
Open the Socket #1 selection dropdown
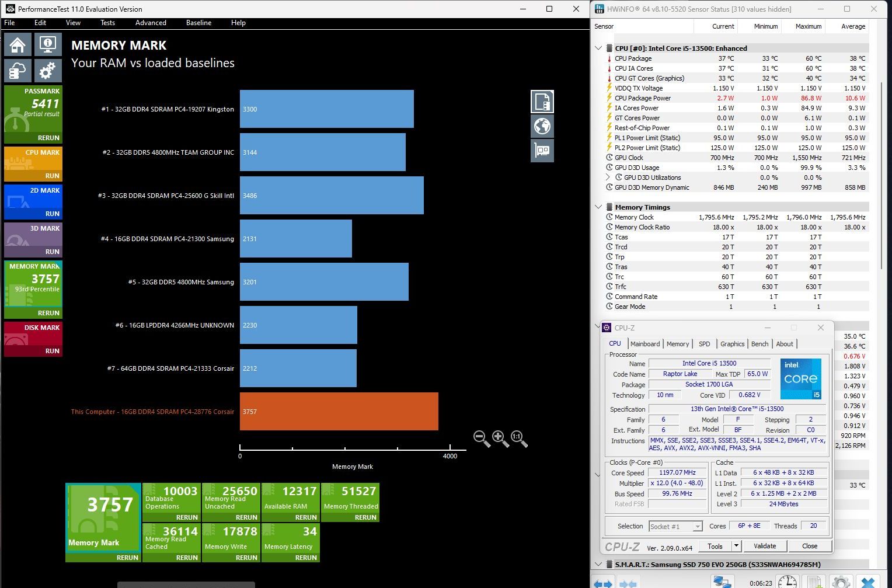click(697, 527)
